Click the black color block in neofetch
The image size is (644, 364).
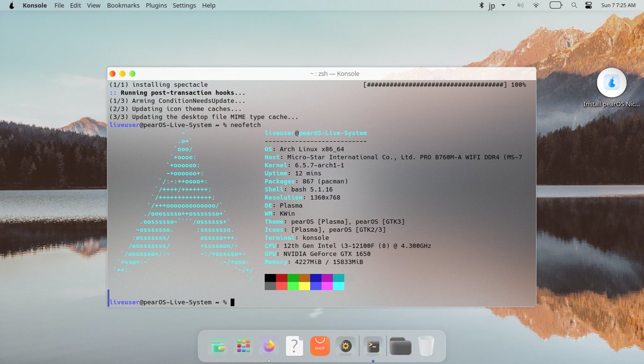270,278
